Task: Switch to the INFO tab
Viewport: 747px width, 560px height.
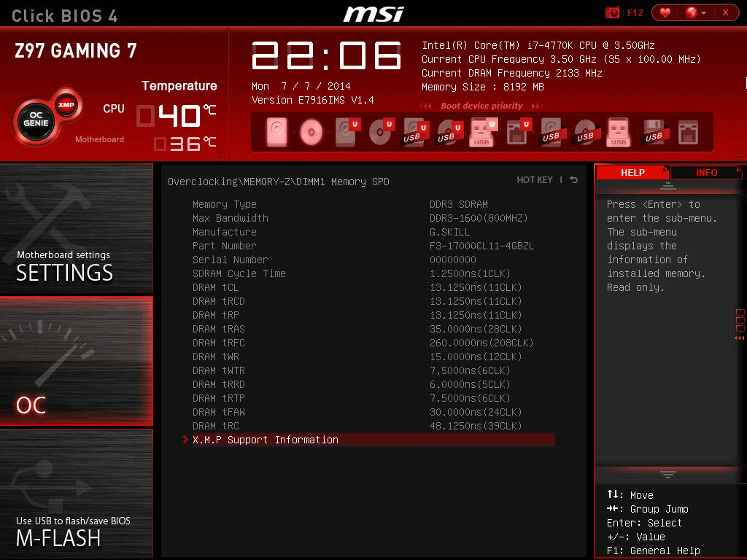Action: (706, 172)
